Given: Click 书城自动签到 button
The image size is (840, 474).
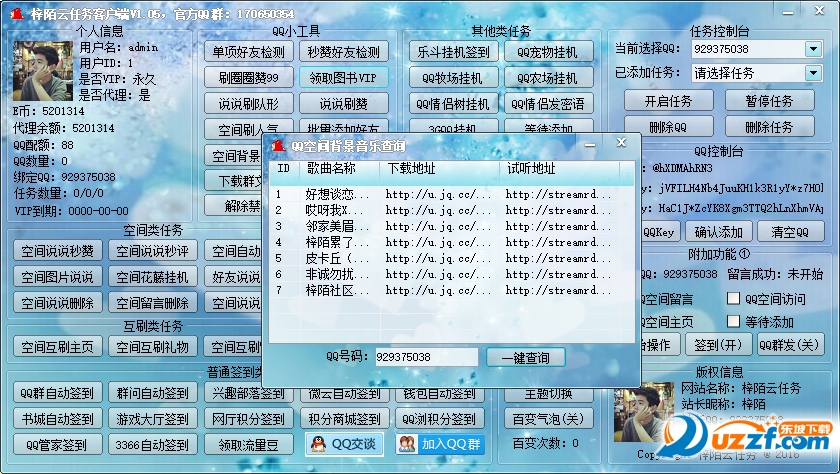Looking at the screenshot, I should (58, 418).
